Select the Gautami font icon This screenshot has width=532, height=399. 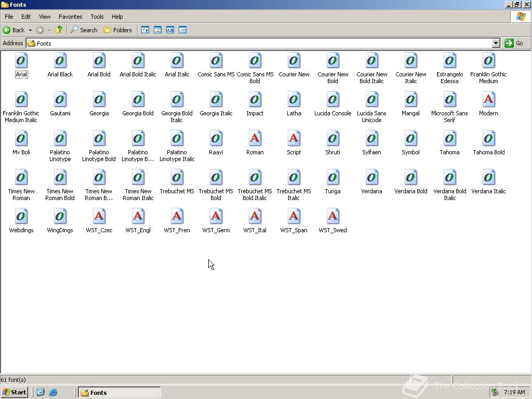60,100
